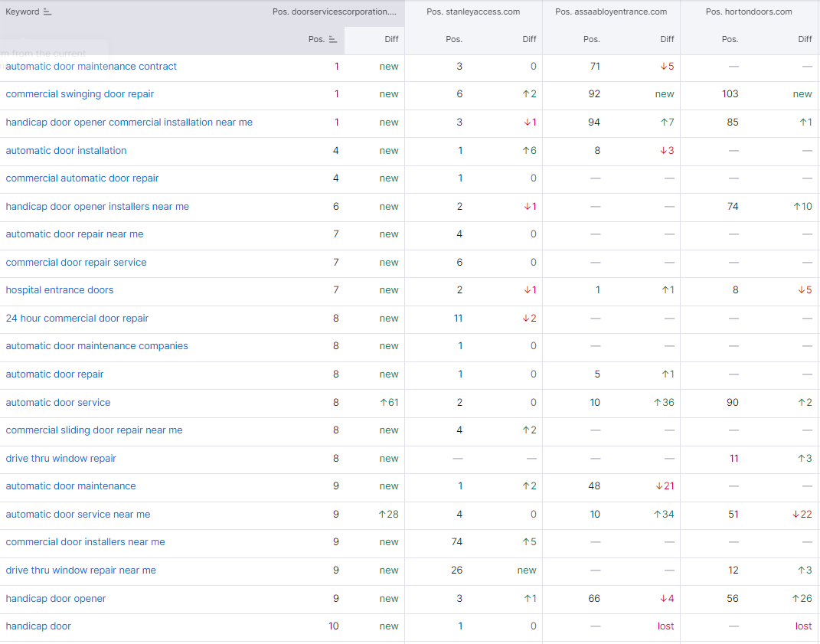Click Diff subheader under doorservicescorporation
Viewport: 820px width, 644px height.
[391, 39]
